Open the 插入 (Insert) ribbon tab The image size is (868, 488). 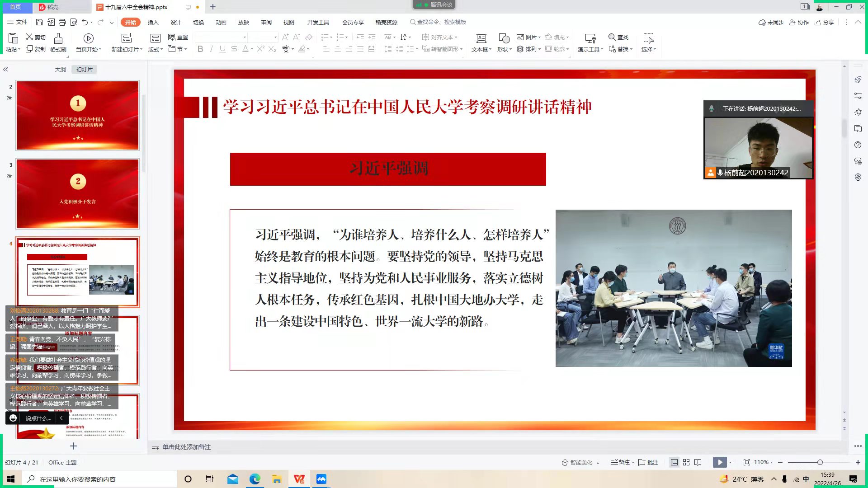pyautogui.click(x=153, y=22)
